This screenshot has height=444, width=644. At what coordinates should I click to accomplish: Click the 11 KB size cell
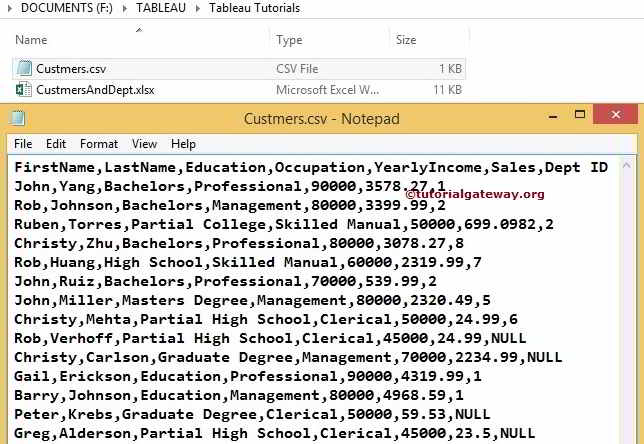point(448,90)
